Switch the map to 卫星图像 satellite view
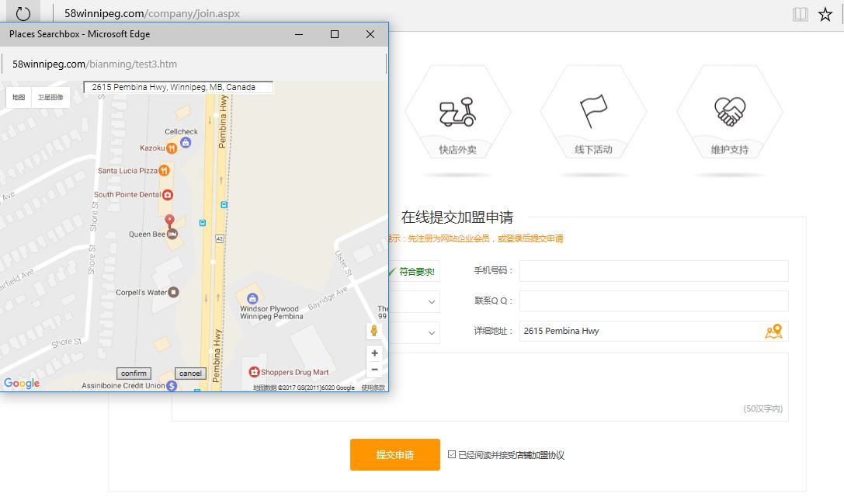The width and height of the screenshot is (844, 504). pos(50,98)
